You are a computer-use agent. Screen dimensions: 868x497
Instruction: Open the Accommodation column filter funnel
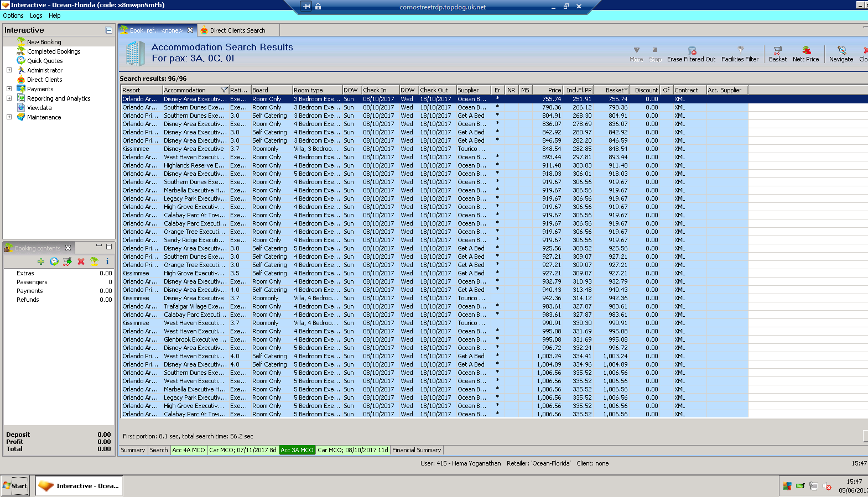(224, 90)
